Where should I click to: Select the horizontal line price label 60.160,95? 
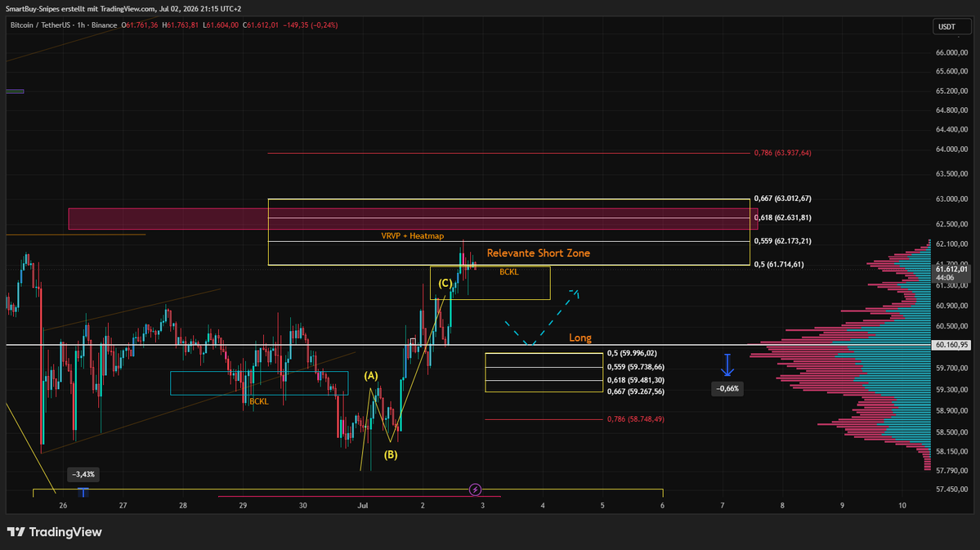(x=952, y=345)
